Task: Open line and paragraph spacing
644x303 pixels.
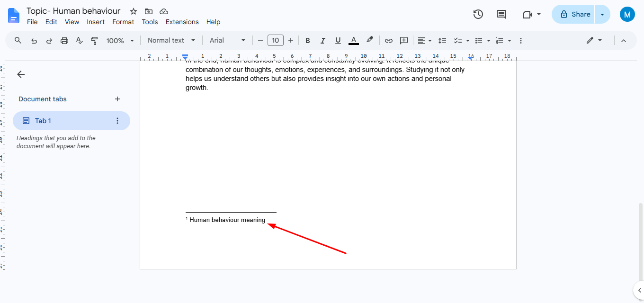Action: [442, 41]
